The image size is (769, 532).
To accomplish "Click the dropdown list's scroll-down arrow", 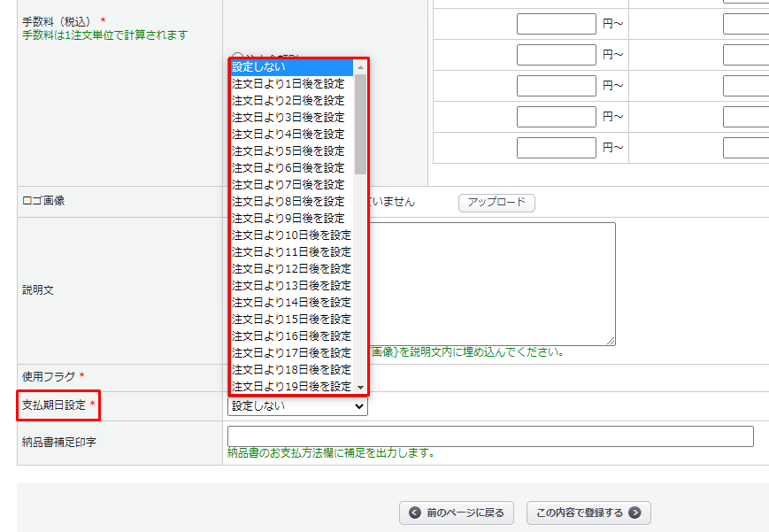I will point(360,387).
